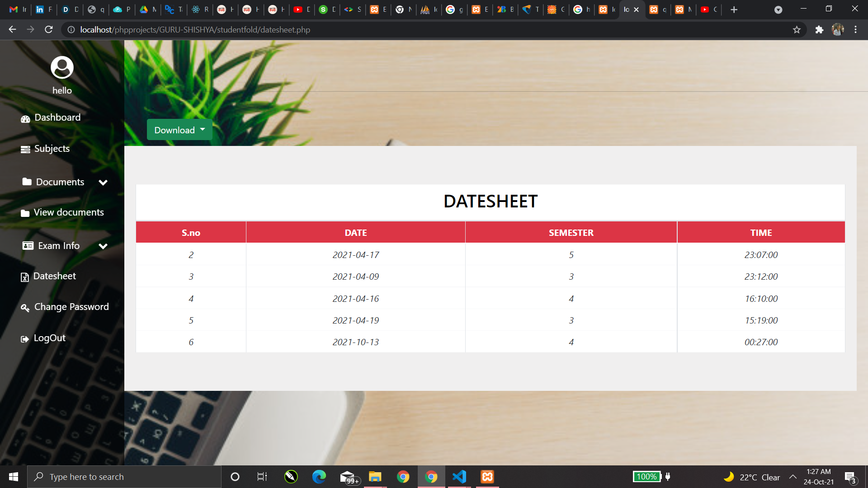The image size is (868, 488).
Task: Bookmark this page with star icon
Action: point(797,30)
